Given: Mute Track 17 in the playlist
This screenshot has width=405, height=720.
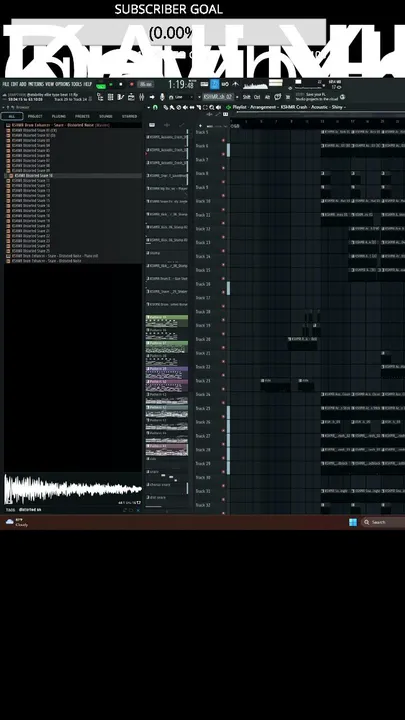Looking at the screenshot, I should point(224,306).
